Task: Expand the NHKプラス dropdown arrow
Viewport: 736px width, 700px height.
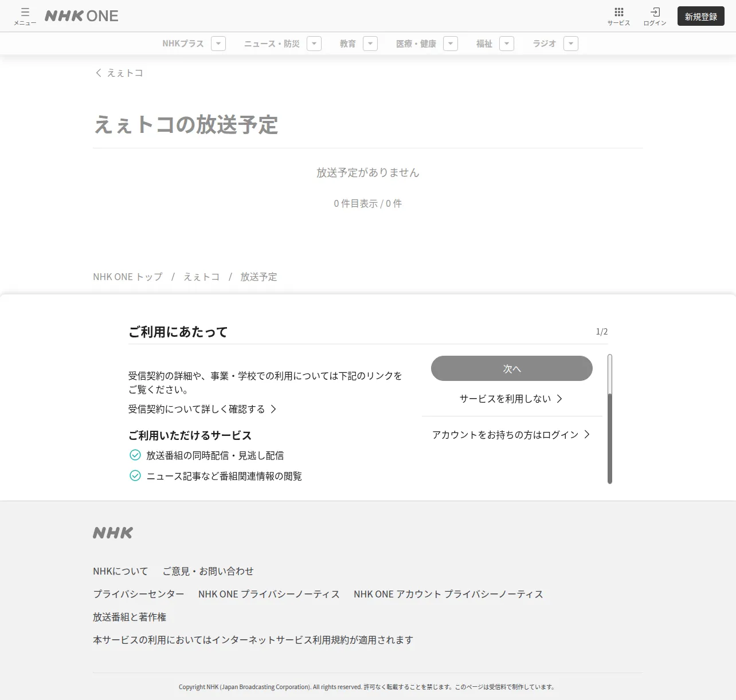Action: (x=218, y=44)
